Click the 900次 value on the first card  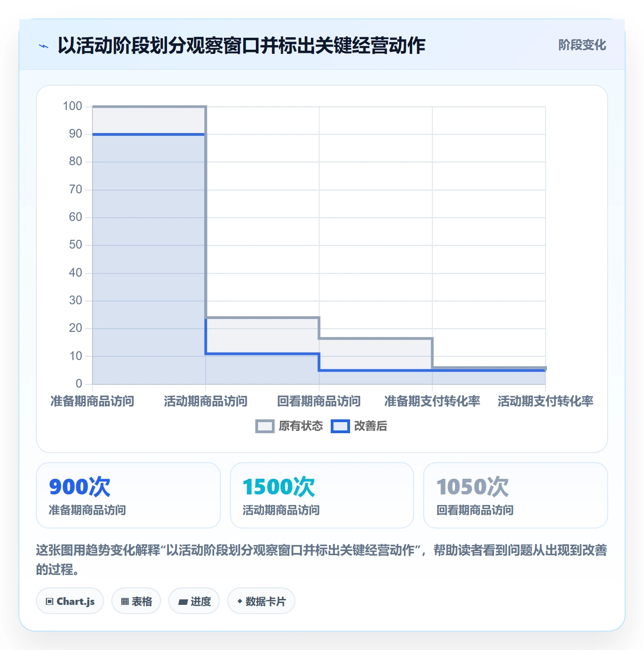tap(80, 487)
